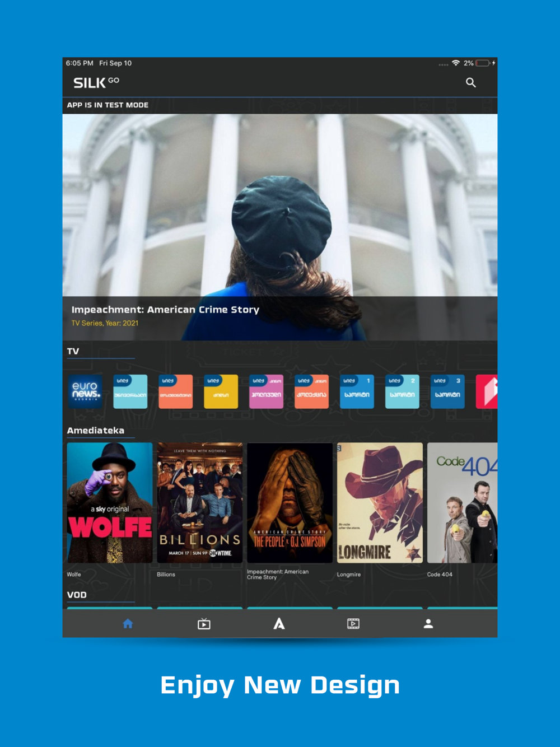
Task: Open the Code 404 poster
Action: [x=463, y=503]
